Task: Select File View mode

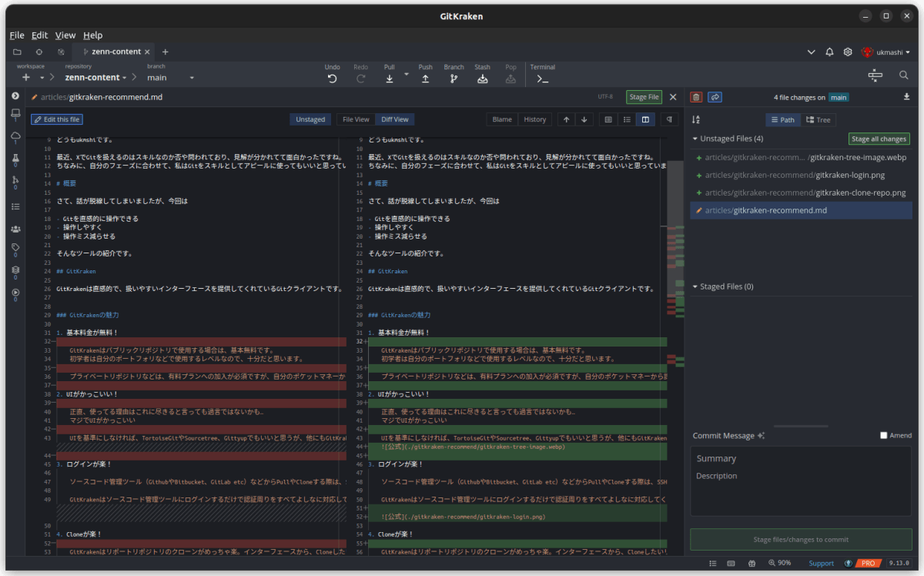Action: pos(356,119)
